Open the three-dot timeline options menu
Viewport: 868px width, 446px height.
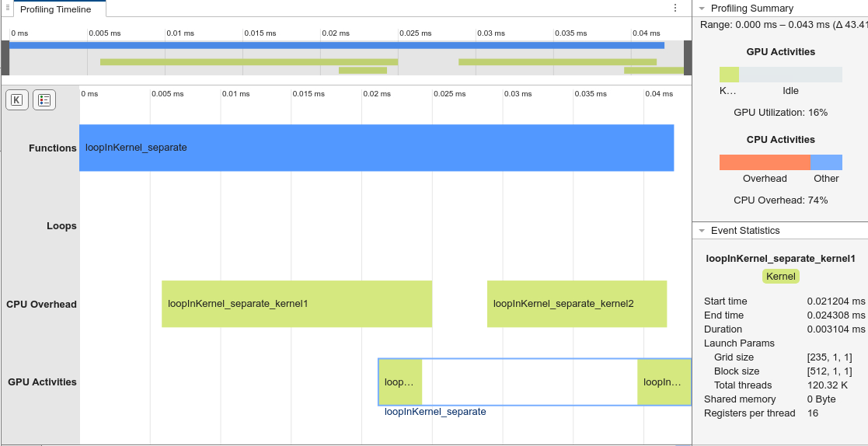[x=675, y=9]
